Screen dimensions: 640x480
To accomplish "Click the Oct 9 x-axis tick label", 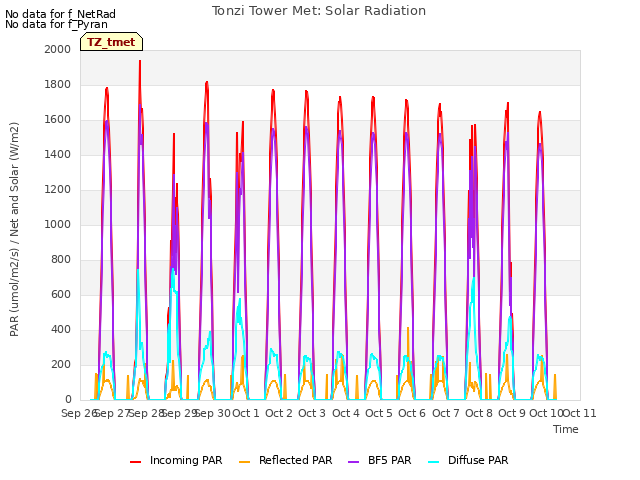I will [512, 413].
